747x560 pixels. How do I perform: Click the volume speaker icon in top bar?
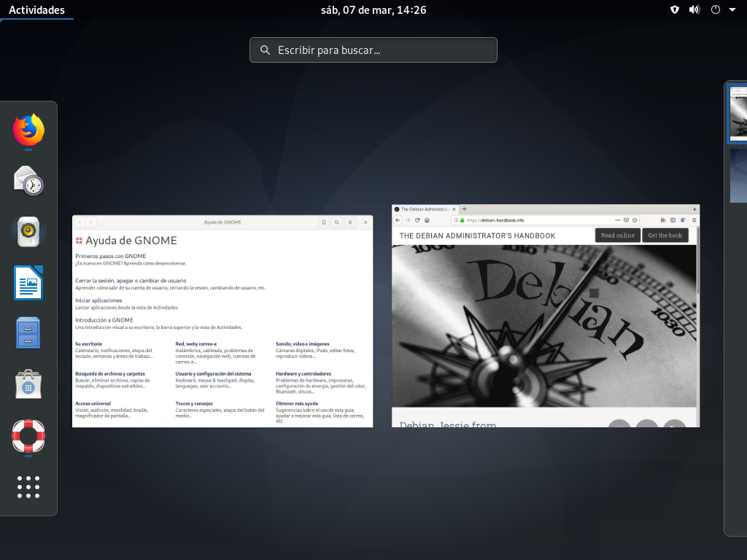coord(694,10)
